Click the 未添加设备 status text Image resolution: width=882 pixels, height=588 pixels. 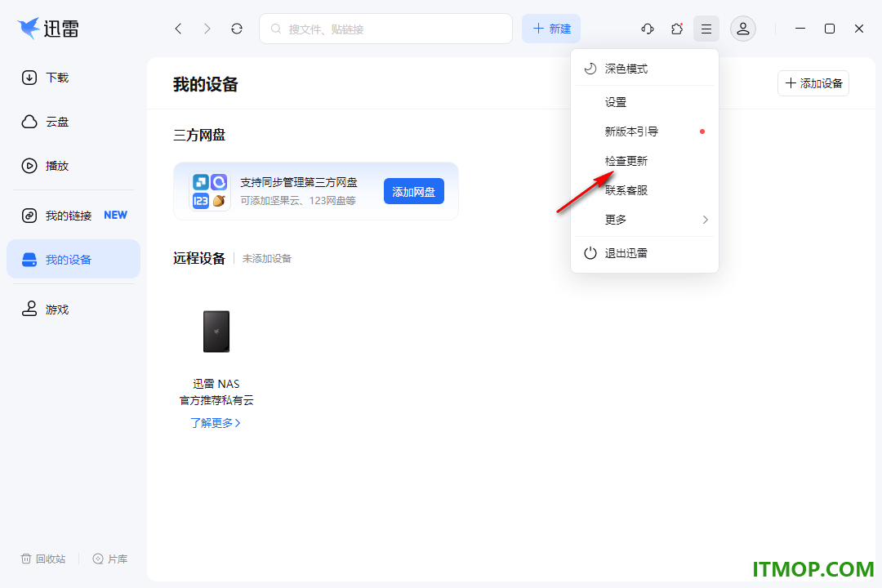tap(266, 259)
